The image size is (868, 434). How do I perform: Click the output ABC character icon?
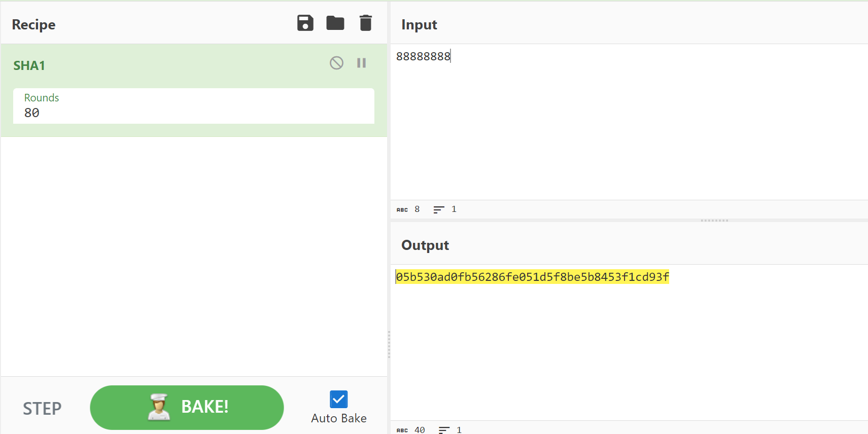402,430
